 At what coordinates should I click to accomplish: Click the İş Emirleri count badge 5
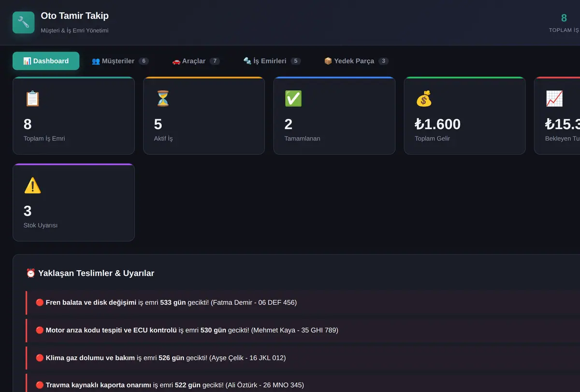click(296, 61)
